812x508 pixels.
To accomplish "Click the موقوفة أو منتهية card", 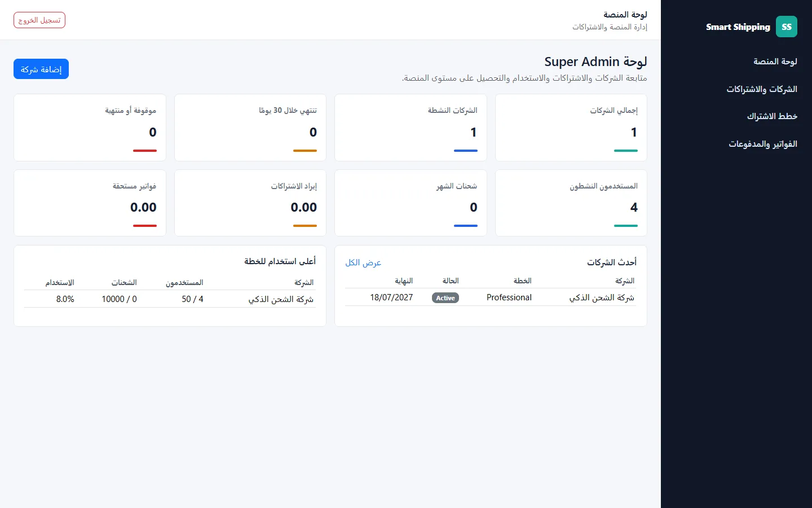I will click(90, 128).
